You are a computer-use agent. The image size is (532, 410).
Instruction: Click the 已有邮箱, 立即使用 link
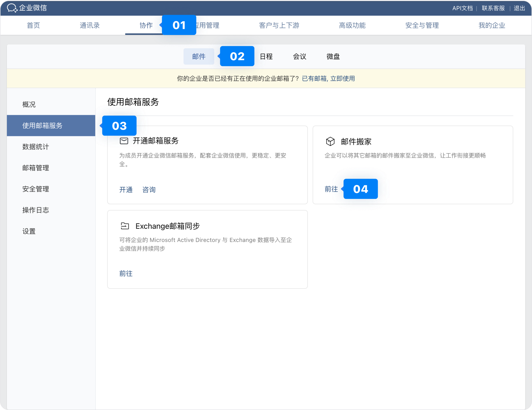pos(328,79)
